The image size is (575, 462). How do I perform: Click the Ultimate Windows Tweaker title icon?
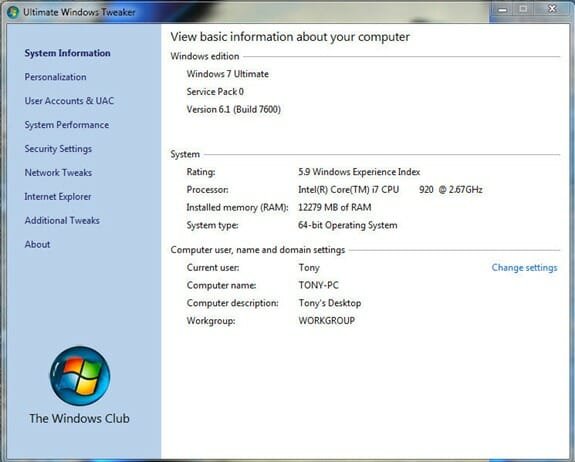coord(12,12)
